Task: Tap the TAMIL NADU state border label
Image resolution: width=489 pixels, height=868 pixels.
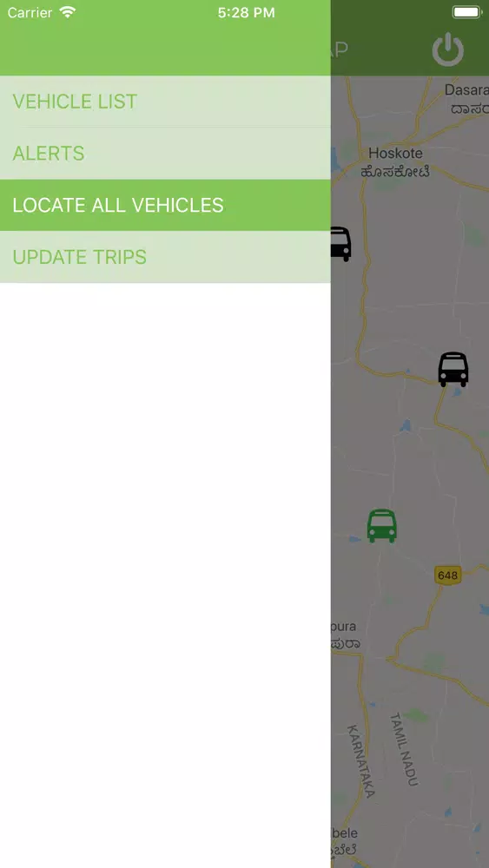Action: click(x=402, y=749)
